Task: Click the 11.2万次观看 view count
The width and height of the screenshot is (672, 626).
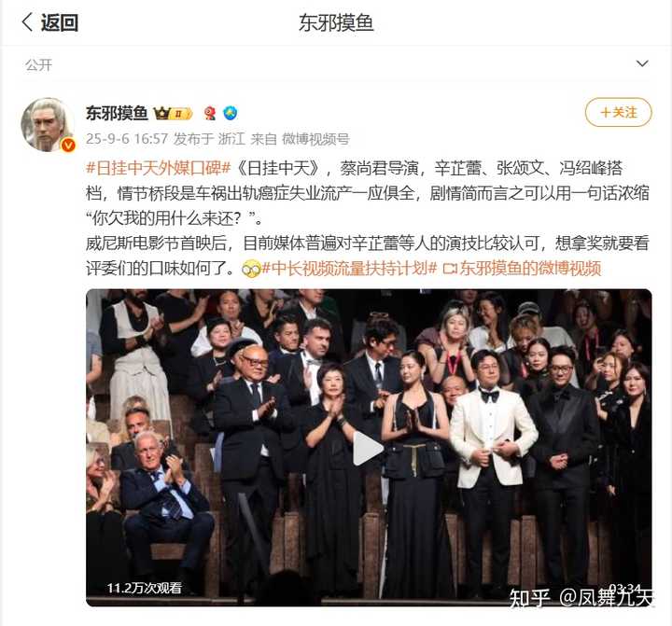Action: coord(145,588)
